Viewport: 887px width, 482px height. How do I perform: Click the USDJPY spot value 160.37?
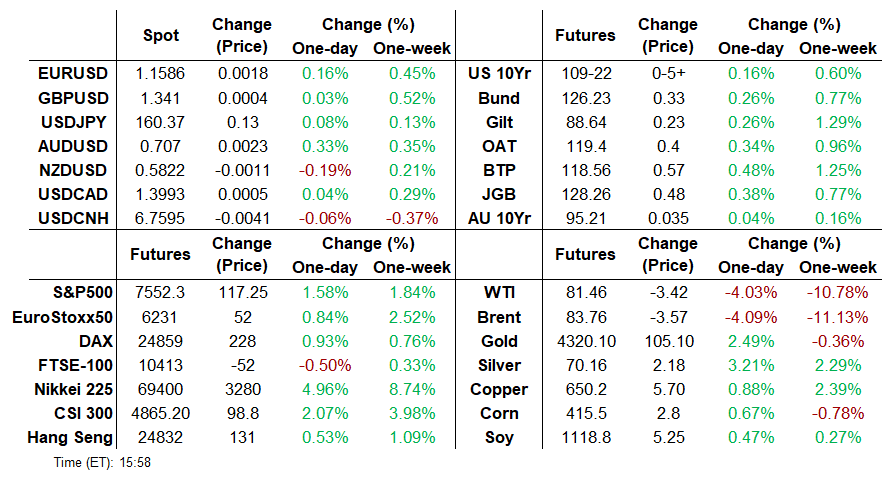click(160, 122)
